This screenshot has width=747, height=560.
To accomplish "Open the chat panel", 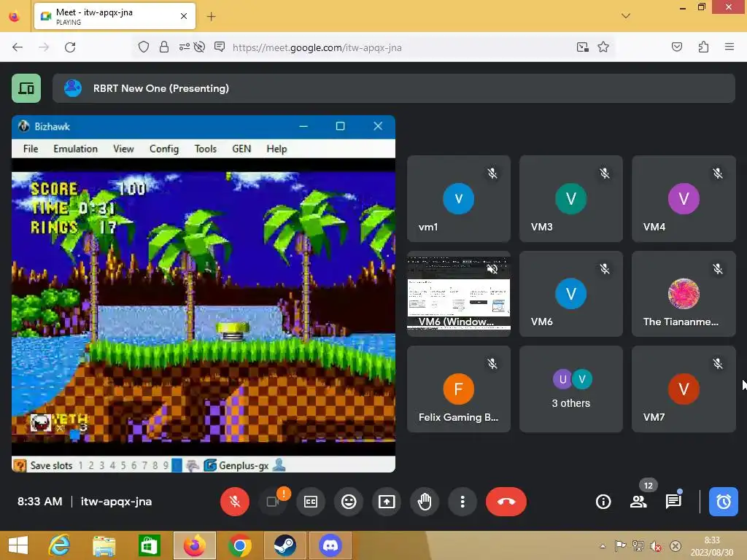I will (673, 502).
